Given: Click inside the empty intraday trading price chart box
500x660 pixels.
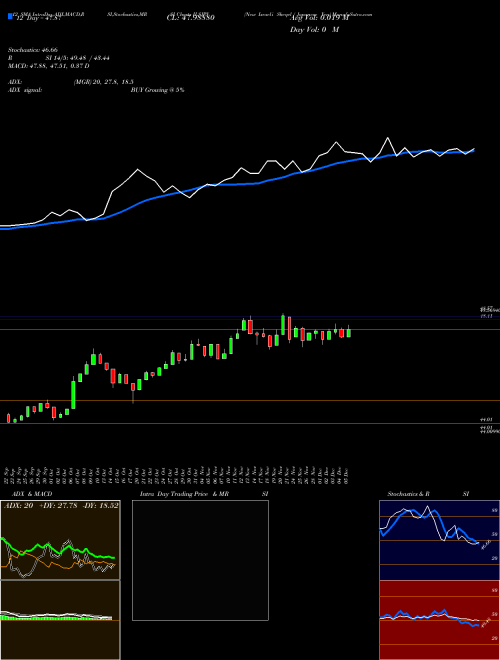Looking at the screenshot, I should 200,560.
